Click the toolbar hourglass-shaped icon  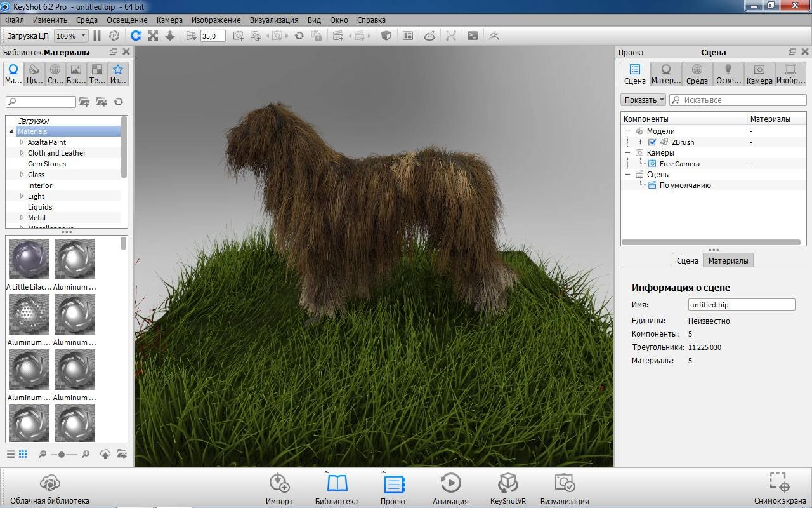pos(451,36)
